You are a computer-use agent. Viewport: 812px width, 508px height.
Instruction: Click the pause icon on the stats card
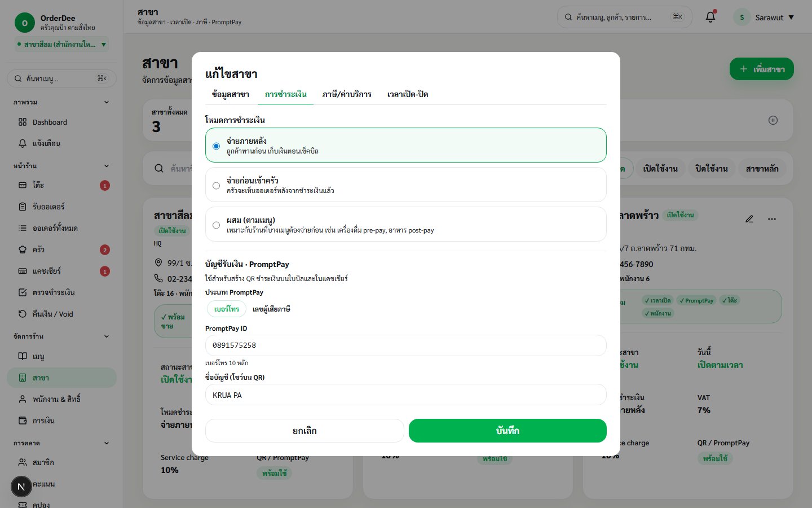coord(773,120)
